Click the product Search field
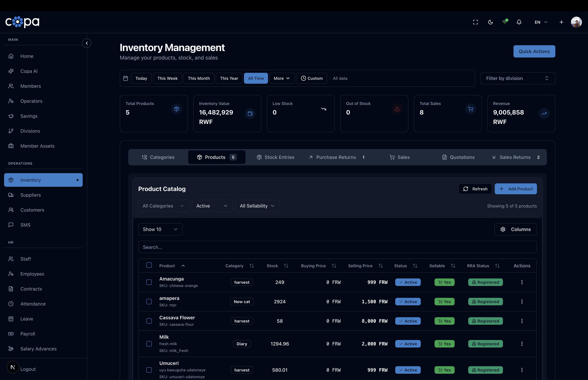 (x=337, y=247)
